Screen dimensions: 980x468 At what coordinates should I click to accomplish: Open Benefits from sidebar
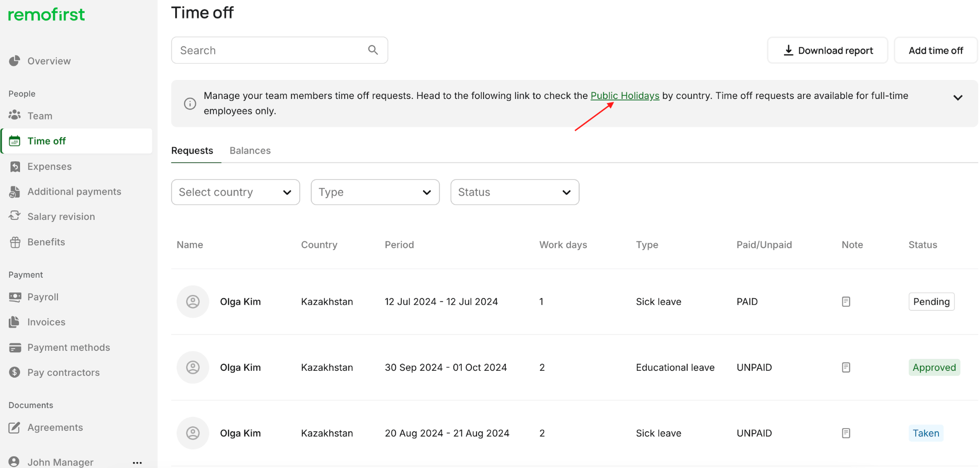(x=46, y=242)
